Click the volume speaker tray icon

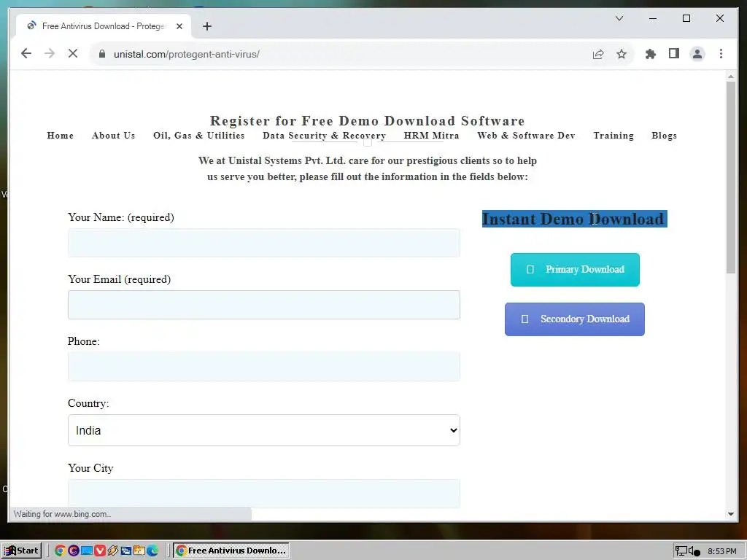[694, 551]
